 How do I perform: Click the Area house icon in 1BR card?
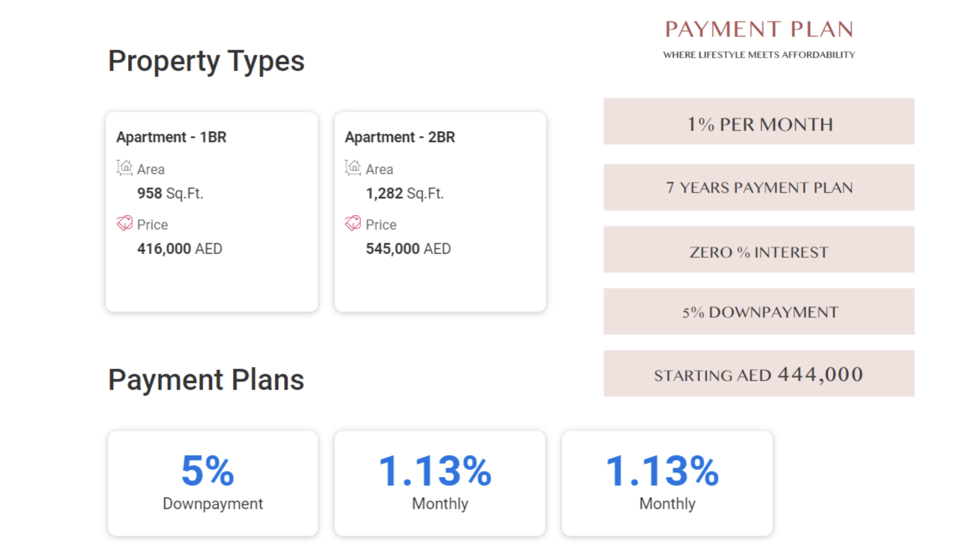(x=124, y=167)
